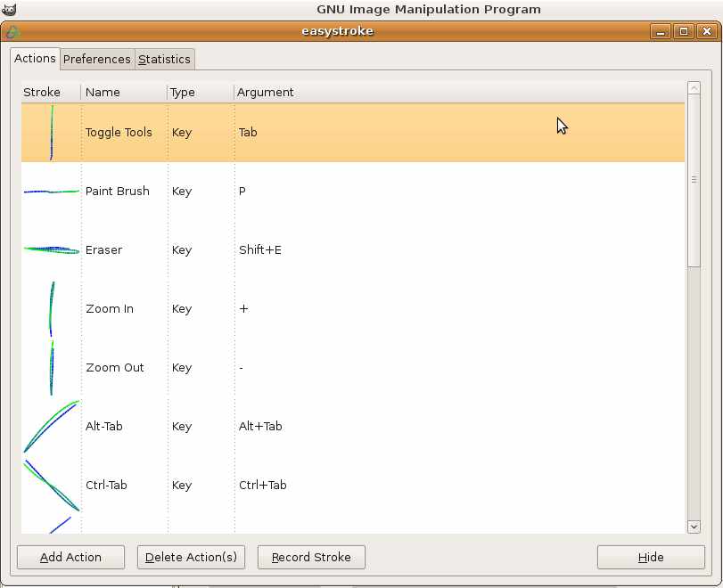Maximize the easystroke window
This screenshot has width=723, height=588.
point(684,31)
